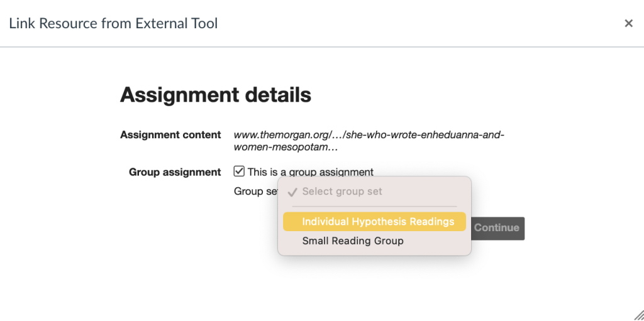Click the 'Group assignment' field label
Screen dimensions: 644x321
[175, 172]
